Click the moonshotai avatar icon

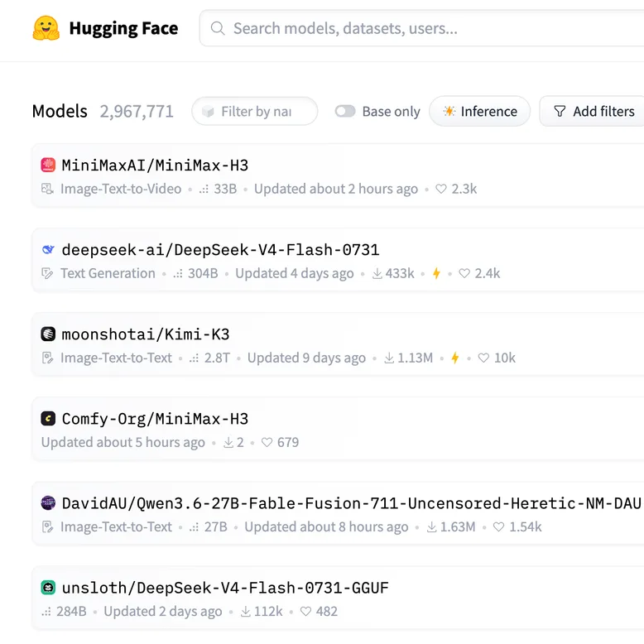point(48,334)
